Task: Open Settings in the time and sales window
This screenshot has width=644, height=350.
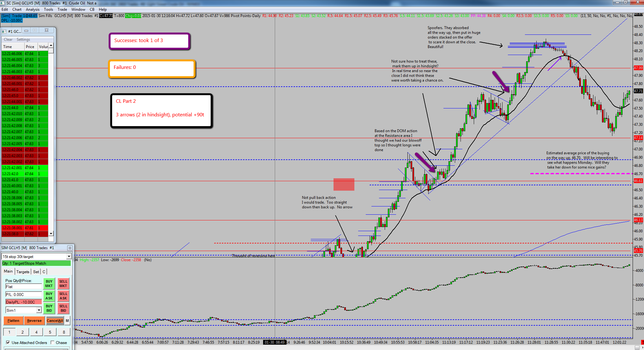Action: (23, 40)
